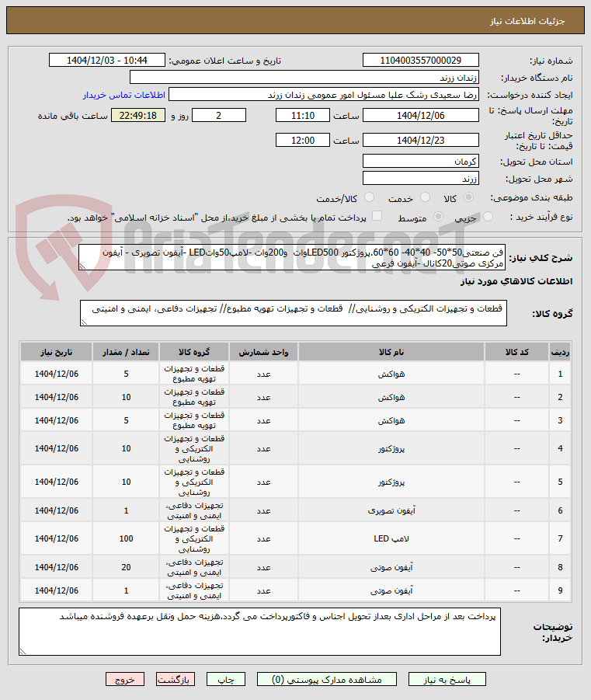Click the resize handle of شرح کلی نیاز box
591x700 pixels.
[82, 267]
